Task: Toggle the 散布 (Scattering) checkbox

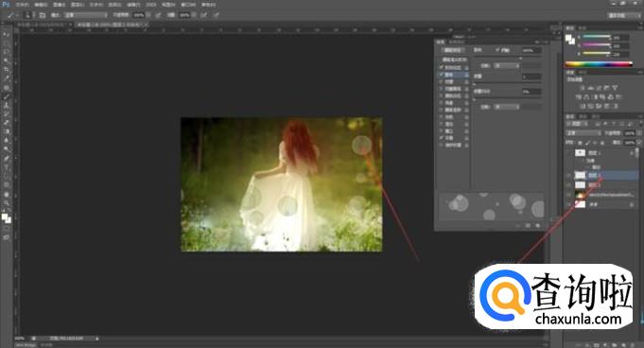Action: [x=442, y=75]
